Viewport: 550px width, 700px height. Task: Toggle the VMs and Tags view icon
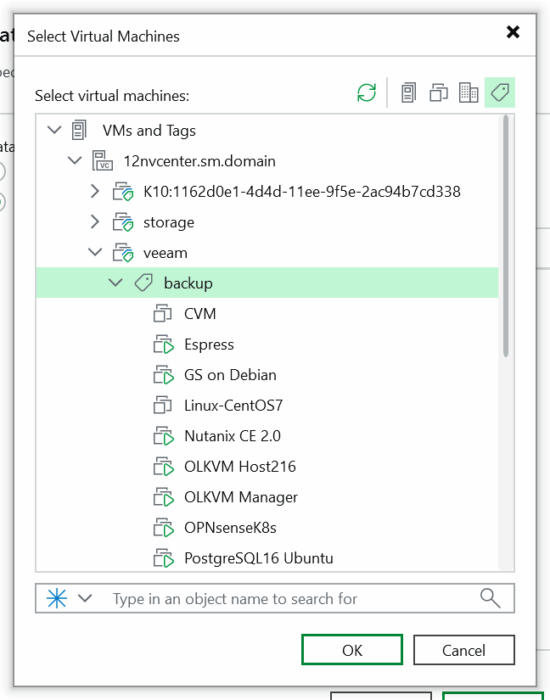point(500,93)
